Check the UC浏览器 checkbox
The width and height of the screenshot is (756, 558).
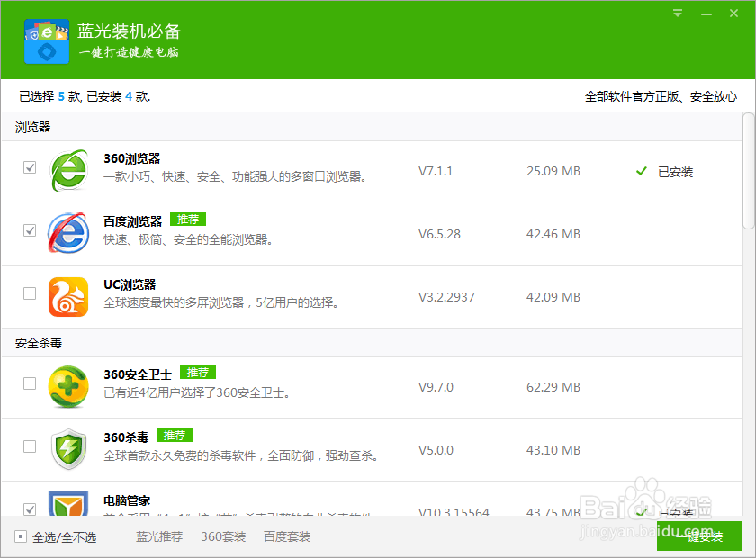tap(30, 293)
